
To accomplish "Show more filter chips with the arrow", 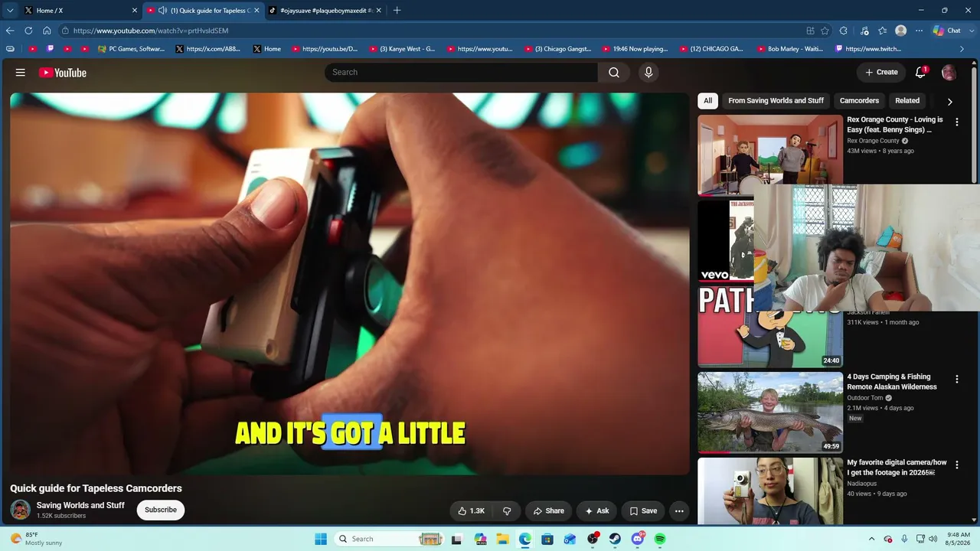I will tap(950, 101).
